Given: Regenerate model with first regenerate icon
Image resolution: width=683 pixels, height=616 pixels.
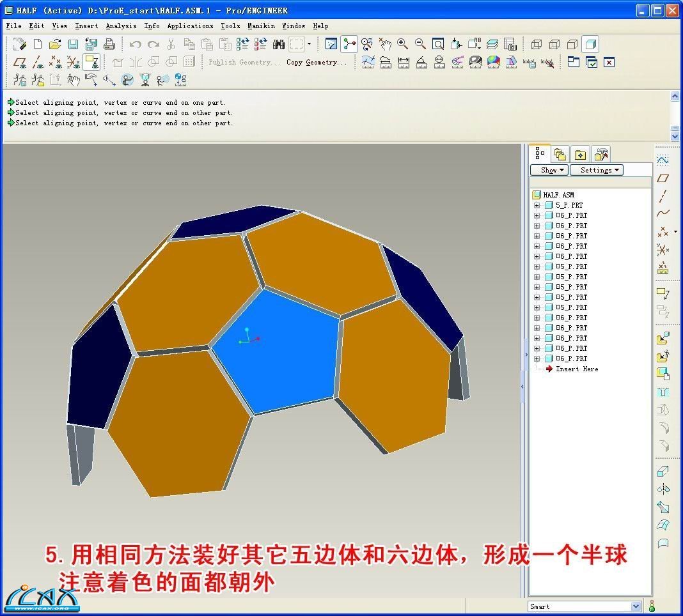Looking at the screenshot, I should (x=242, y=44).
